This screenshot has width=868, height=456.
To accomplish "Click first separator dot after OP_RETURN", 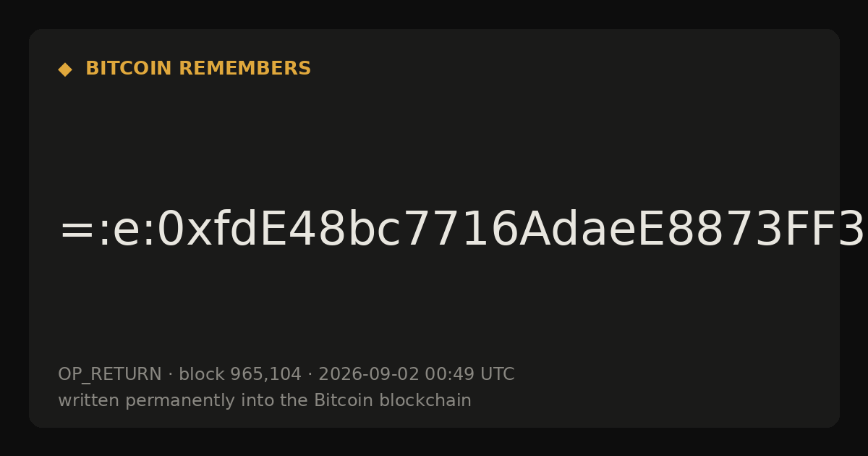I will [171, 375].
